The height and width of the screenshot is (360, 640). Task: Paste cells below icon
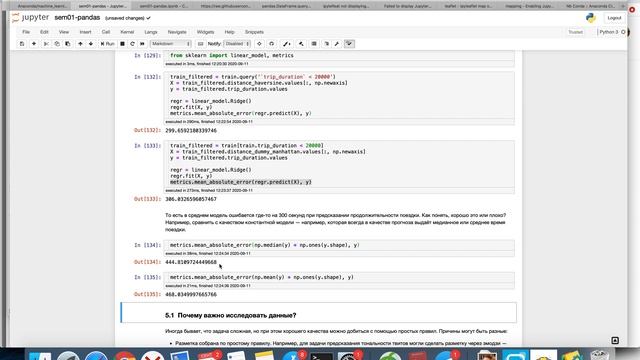pyautogui.click(x=68, y=44)
